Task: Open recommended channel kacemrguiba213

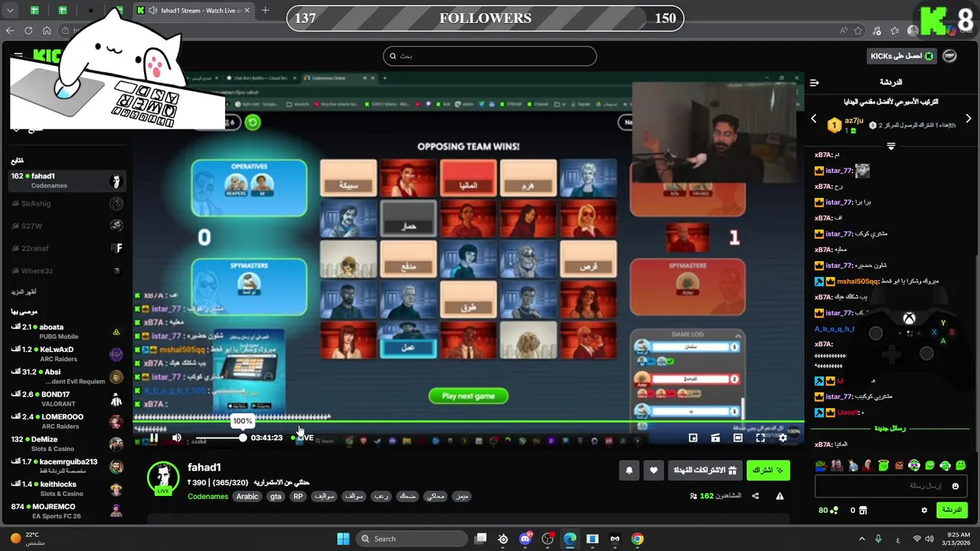Action: pos(67,466)
